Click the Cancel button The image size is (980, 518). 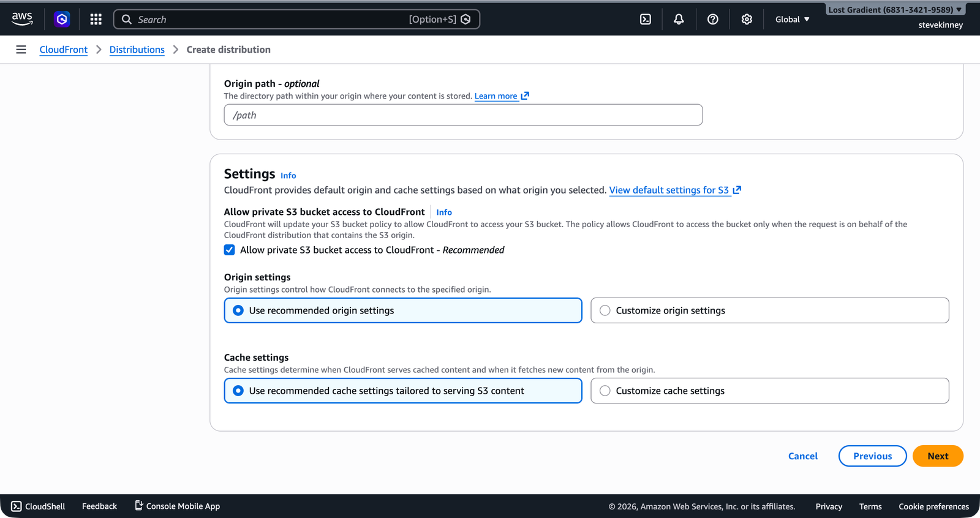(x=803, y=456)
